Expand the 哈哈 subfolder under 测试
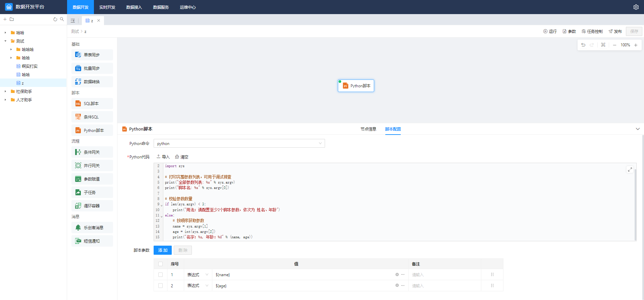 pyautogui.click(x=11, y=58)
